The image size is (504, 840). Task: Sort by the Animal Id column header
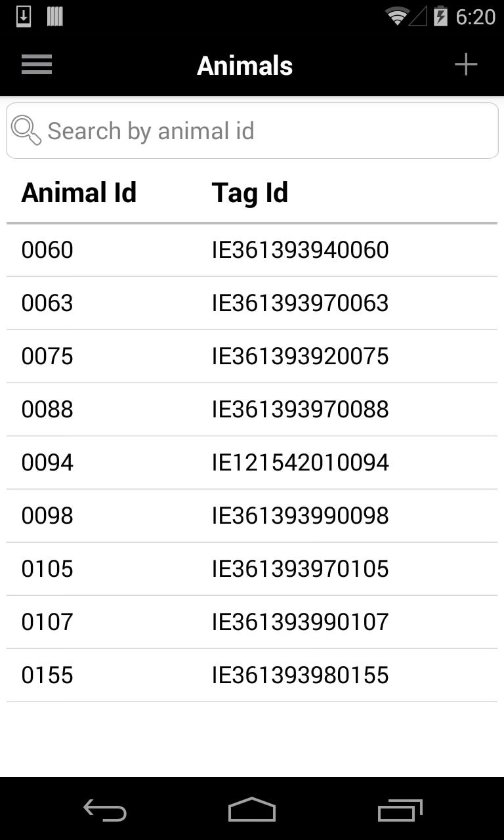[79, 193]
